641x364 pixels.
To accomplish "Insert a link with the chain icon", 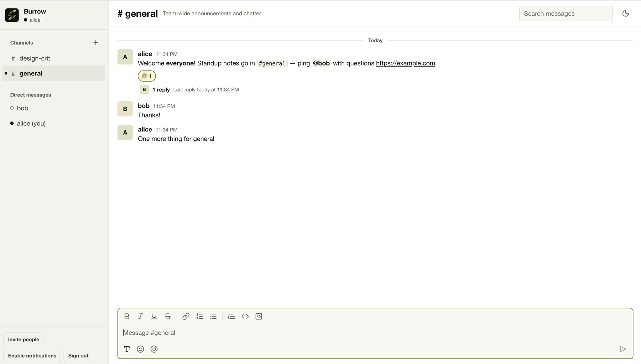I will pyautogui.click(x=186, y=316).
